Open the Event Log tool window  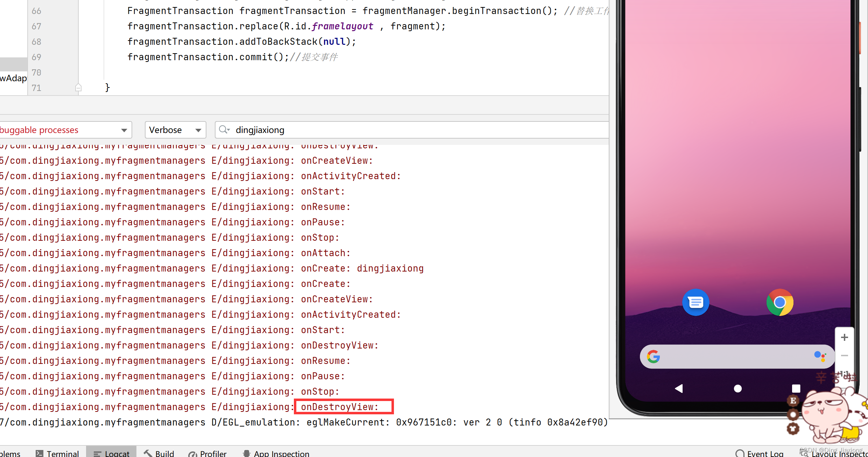tap(760, 454)
